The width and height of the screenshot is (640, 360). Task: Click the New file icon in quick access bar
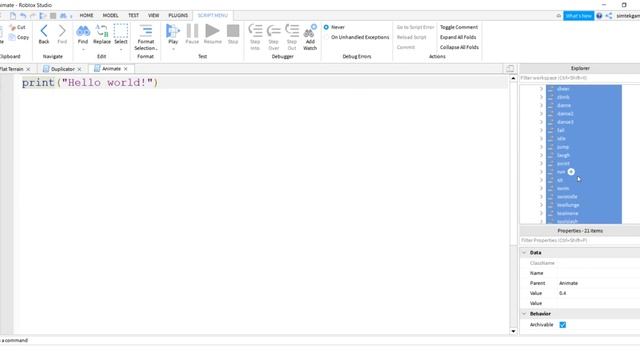tap(13, 16)
